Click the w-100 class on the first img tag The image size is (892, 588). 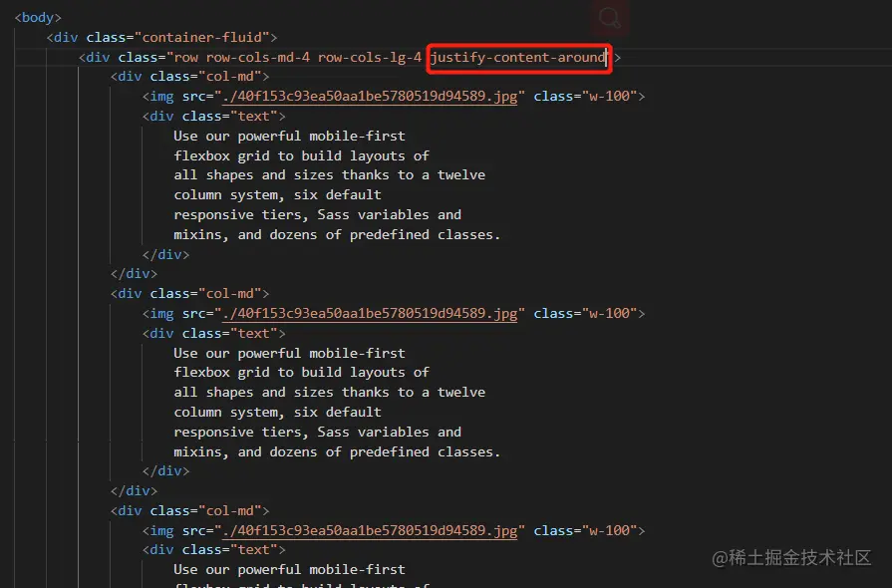[610, 96]
